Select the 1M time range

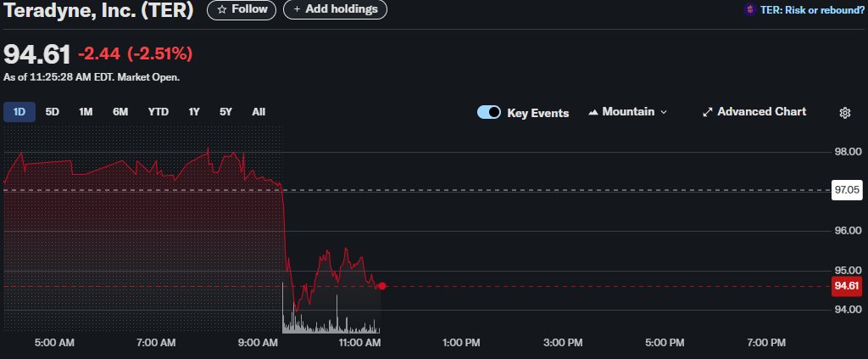pyautogui.click(x=86, y=112)
